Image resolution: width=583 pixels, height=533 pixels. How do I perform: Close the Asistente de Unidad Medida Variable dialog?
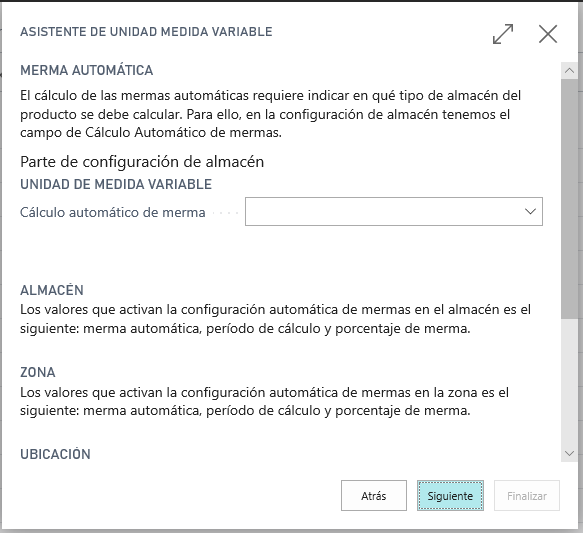pyautogui.click(x=548, y=34)
